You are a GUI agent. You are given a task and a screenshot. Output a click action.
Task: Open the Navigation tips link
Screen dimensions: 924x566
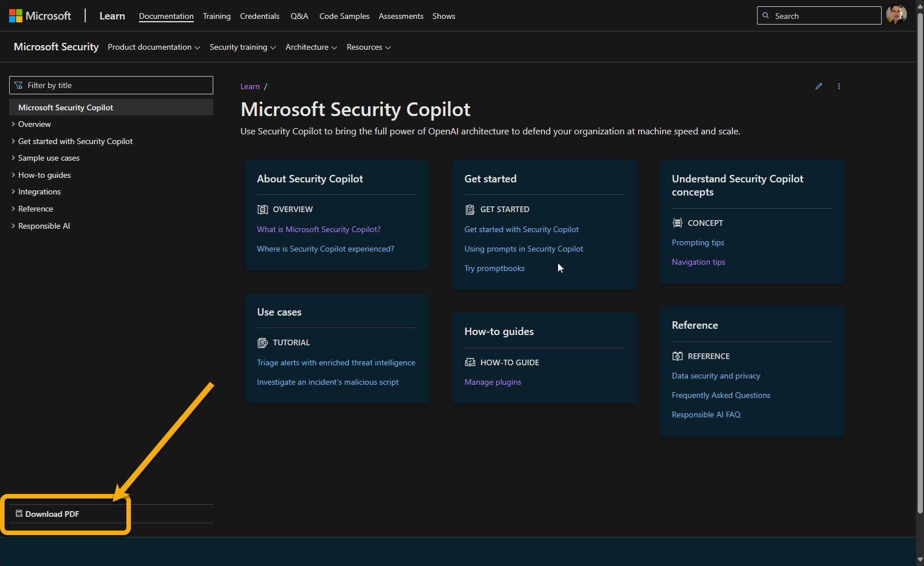pyautogui.click(x=698, y=262)
